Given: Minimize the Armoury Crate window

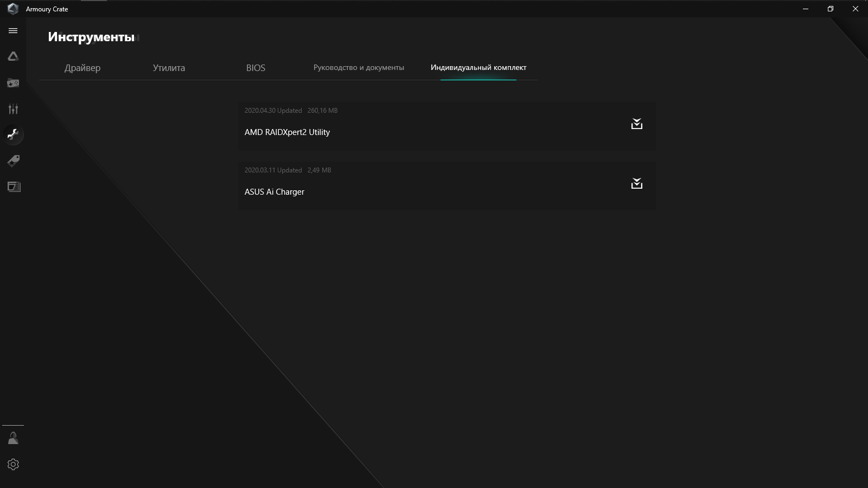Looking at the screenshot, I should point(806,9).
